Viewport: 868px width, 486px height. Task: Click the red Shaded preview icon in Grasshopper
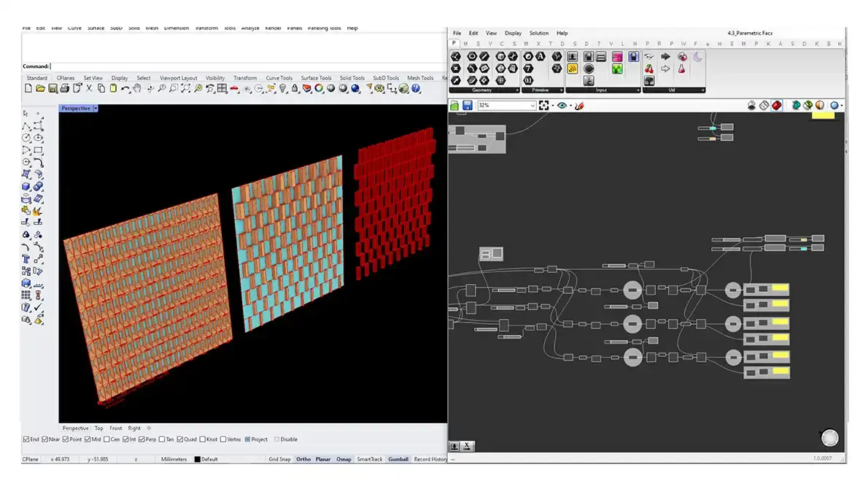click(777, 106)
